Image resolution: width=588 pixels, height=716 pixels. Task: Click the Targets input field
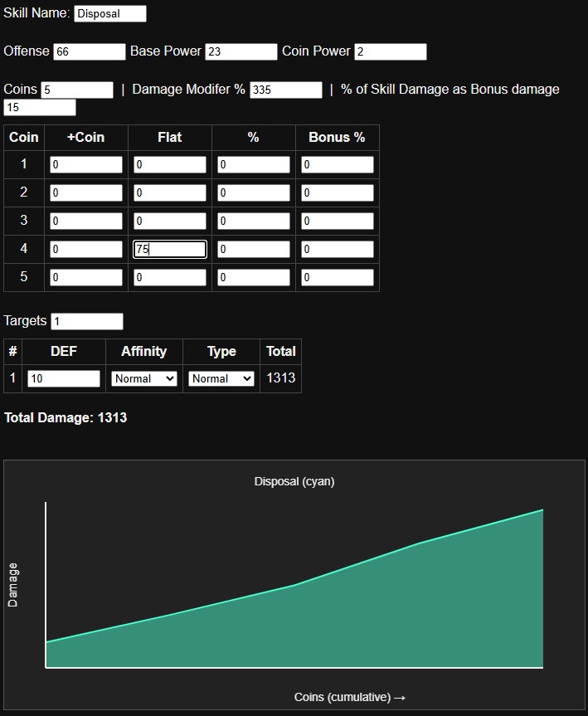click(87, 321)
